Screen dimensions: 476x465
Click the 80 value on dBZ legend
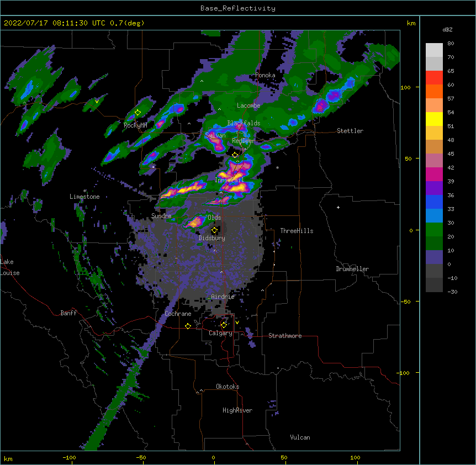(451, 44)
